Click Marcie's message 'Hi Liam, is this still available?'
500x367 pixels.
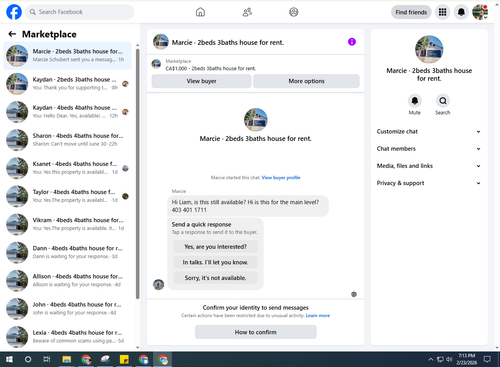point(248,206)
